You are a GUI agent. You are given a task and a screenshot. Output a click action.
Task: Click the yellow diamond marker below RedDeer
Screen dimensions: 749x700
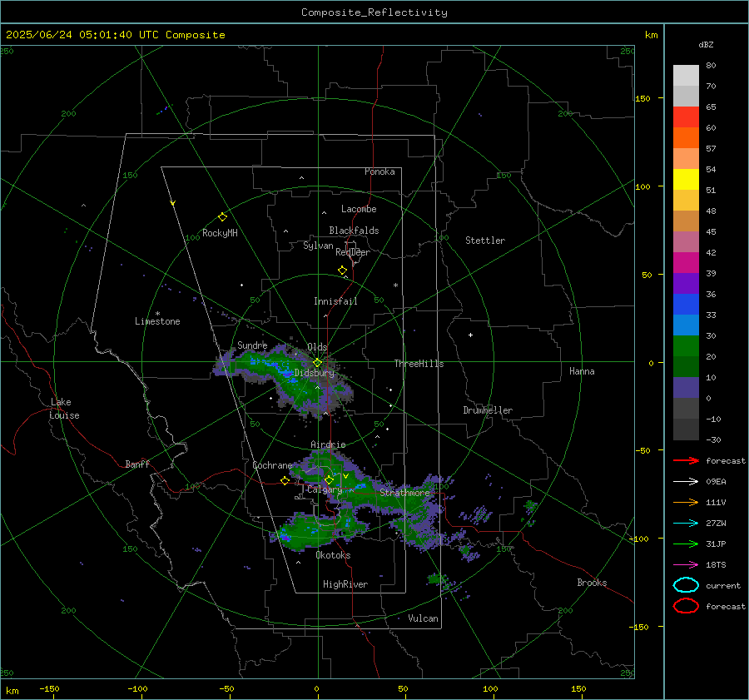(343, 271)
